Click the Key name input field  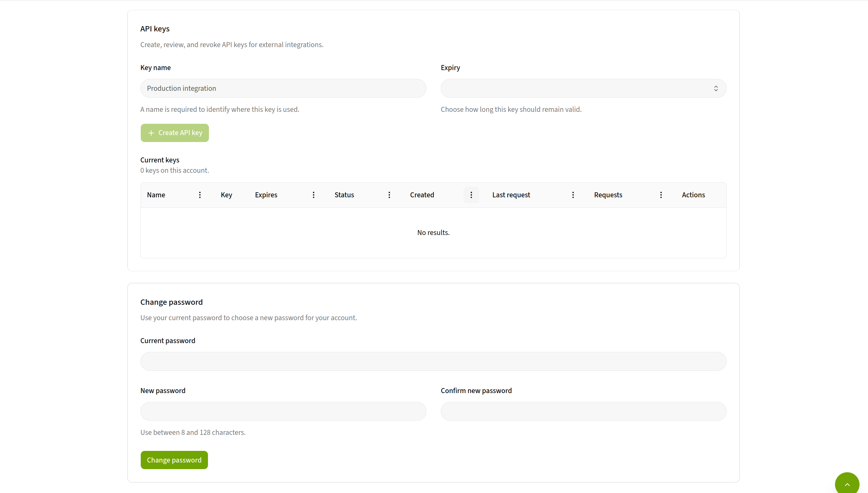click(283, 88)
